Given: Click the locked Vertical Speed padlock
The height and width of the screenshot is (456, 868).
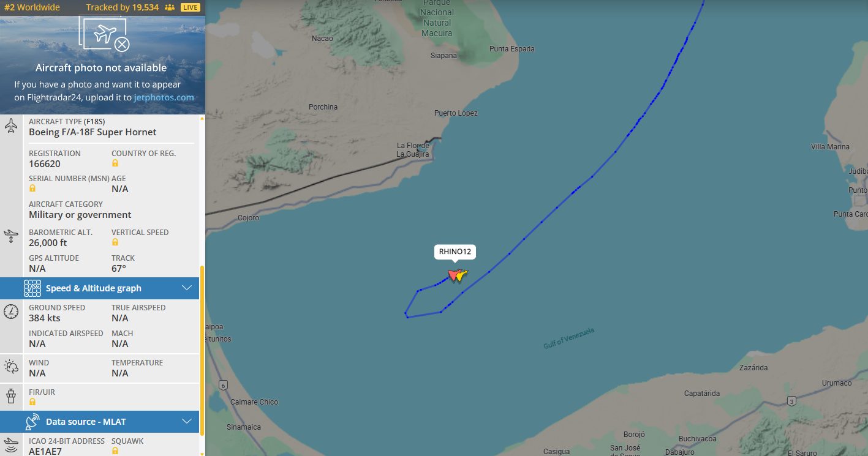Looking at the screenshot, I should (x=115, y=242).
